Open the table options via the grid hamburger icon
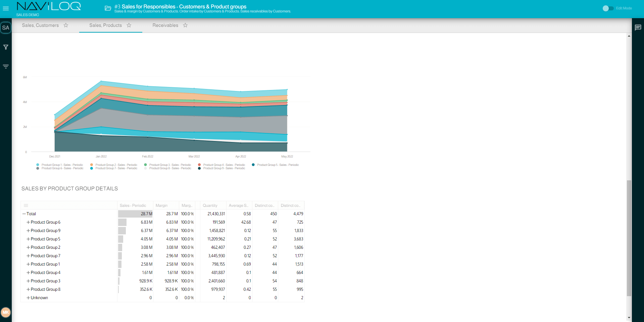This screenshot has width=644, height=322. pyautogui.click(x=26, y=205)
